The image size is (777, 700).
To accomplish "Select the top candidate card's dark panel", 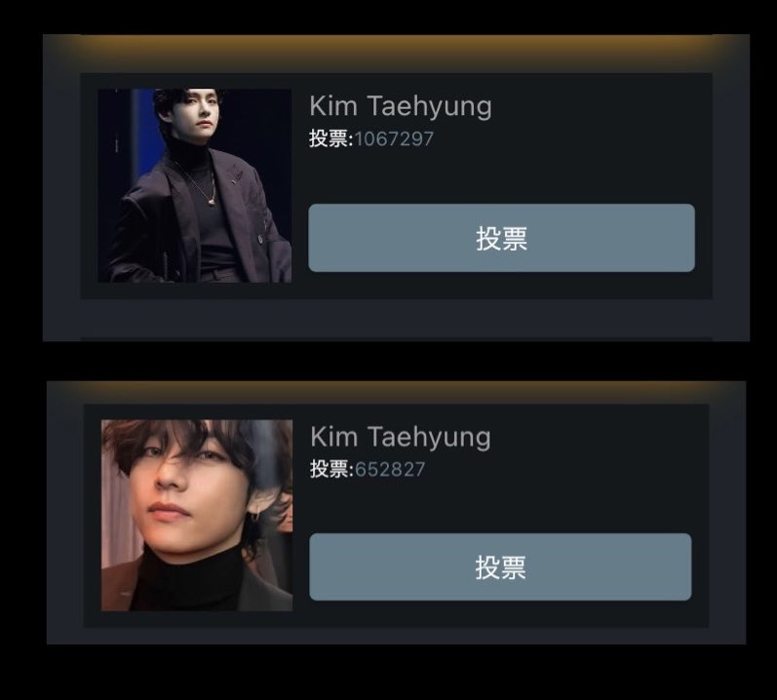I will point(396,186).
